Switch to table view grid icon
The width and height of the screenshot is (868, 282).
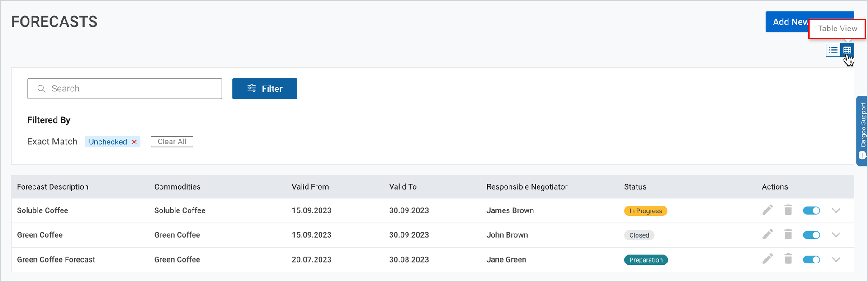click(x=847, y=50)
